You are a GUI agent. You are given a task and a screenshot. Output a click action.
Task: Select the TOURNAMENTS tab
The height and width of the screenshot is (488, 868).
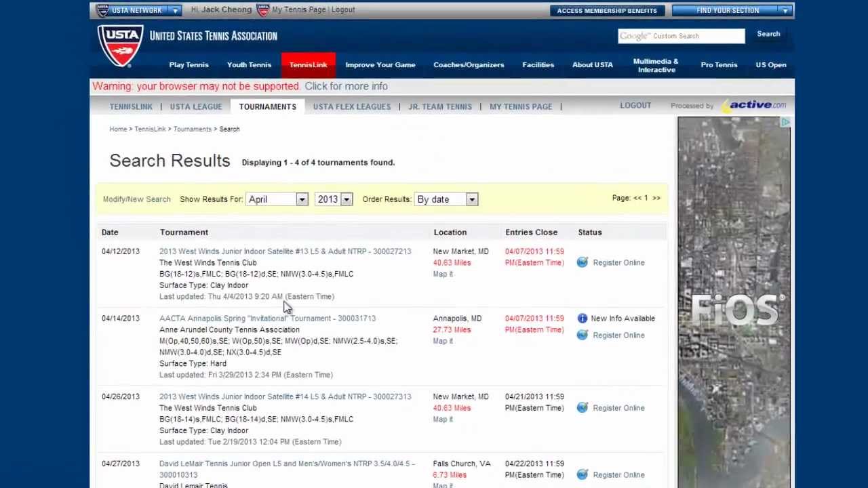click(x=267, y=106)
